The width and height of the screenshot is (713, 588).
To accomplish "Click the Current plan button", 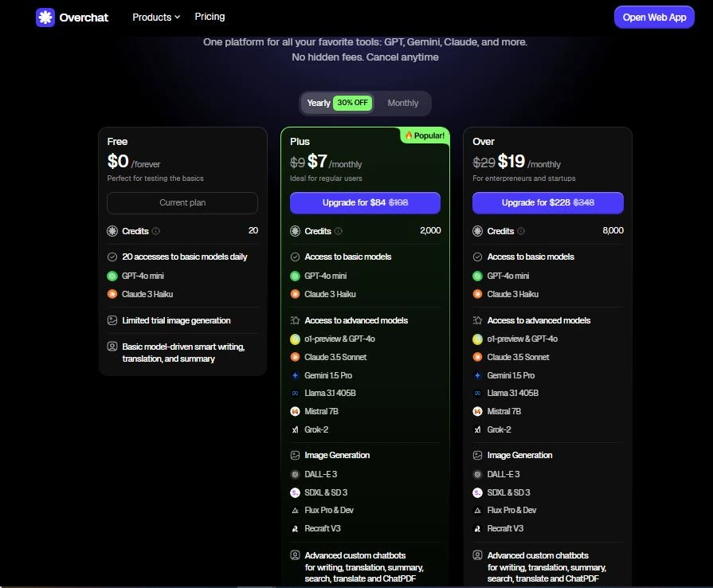I will click(x=182, y=203).
